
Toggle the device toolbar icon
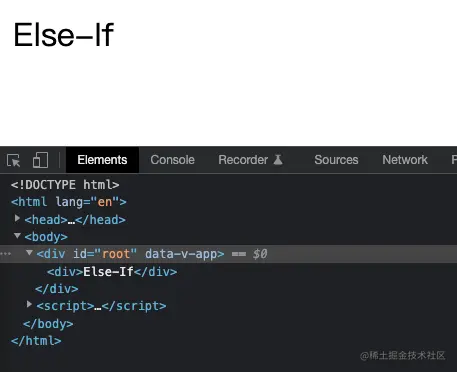(x=40, y=160)
